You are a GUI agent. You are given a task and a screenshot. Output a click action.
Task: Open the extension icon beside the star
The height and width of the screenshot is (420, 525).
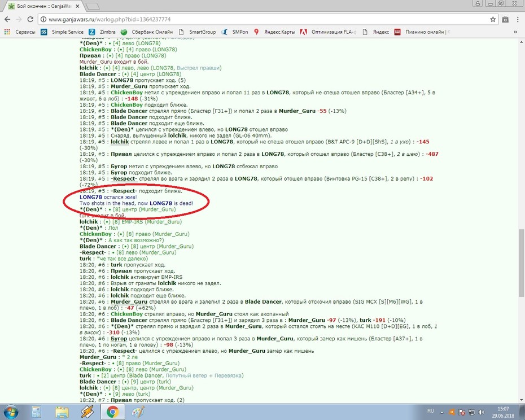[x=505, y=19]
